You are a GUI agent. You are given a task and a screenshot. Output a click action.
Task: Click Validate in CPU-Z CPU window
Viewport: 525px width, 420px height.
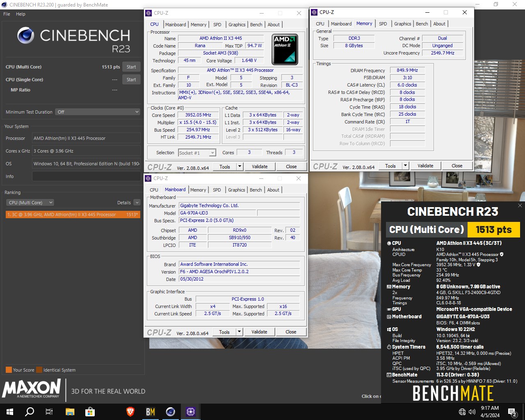260,167
